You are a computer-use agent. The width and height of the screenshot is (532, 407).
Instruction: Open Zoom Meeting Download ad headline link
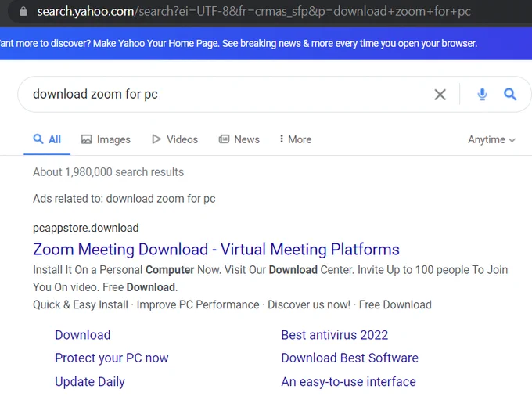[216, 249]
